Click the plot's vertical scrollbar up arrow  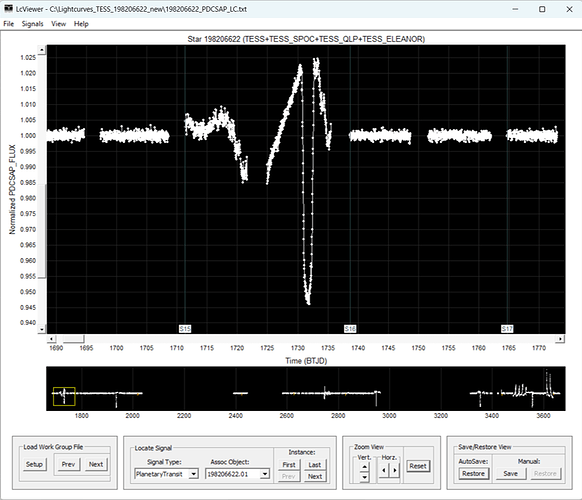42,50
